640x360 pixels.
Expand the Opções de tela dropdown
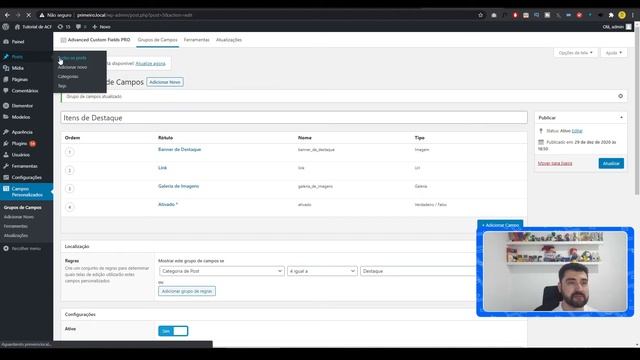point(576,53)
